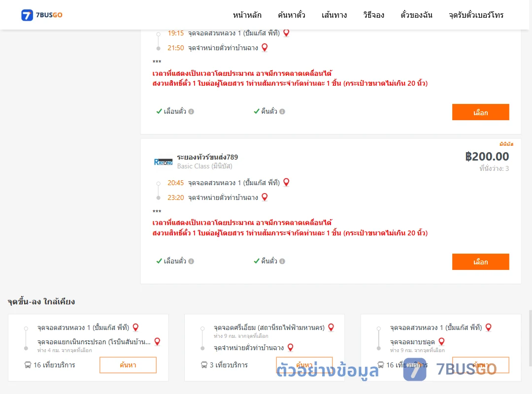Click map pin beside 21:50 arrival stop
Screen dimensions: 532x394
(x=265, y=47)
